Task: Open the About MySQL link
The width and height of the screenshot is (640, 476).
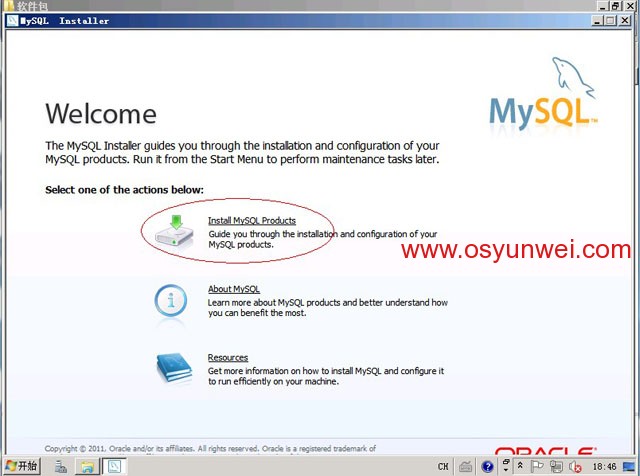Action: click(x=233, y=289)
